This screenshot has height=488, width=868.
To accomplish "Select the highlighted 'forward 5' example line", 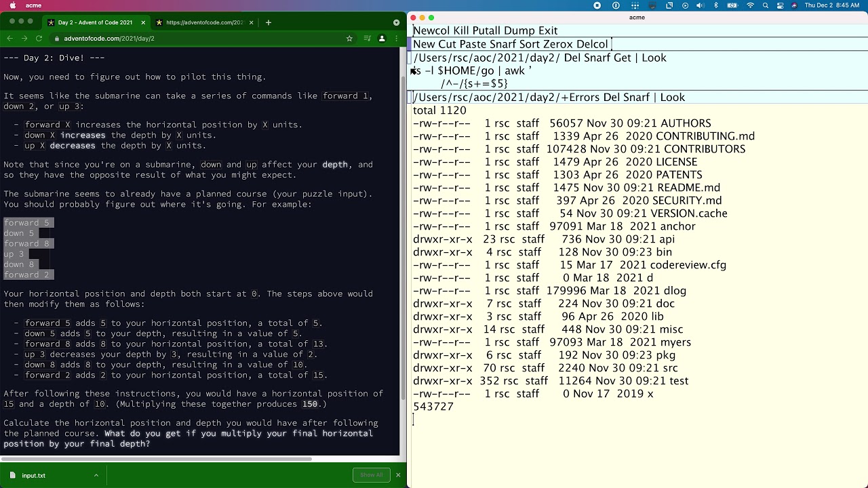I will click(28, 223).
